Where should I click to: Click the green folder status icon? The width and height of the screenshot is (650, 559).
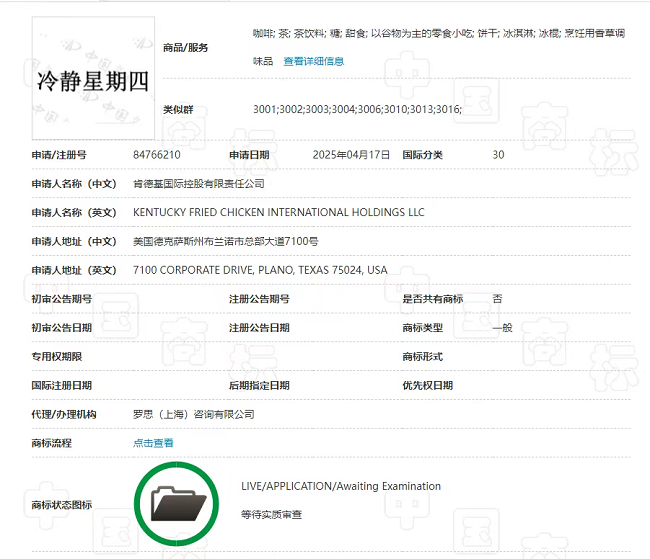175,502
